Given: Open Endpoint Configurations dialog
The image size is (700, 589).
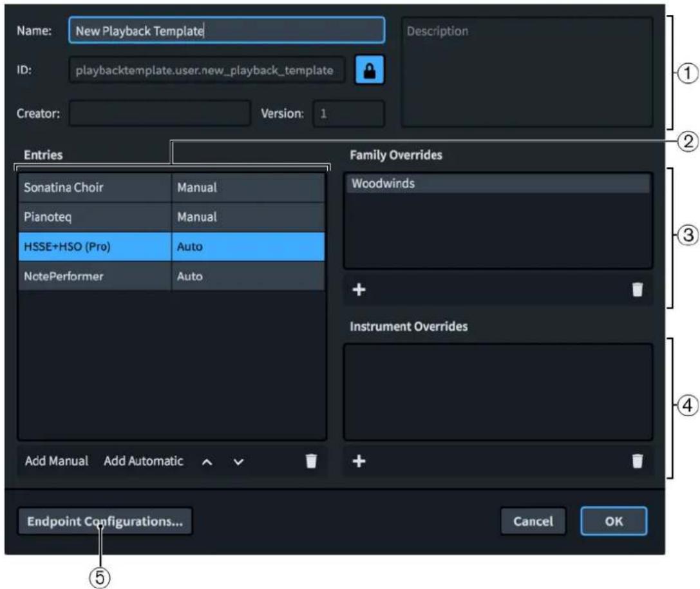Looking at the screenshot, I should (105, 521).
